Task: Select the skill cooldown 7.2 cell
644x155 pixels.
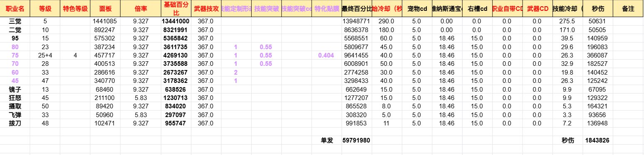Action: pos(568,123)
